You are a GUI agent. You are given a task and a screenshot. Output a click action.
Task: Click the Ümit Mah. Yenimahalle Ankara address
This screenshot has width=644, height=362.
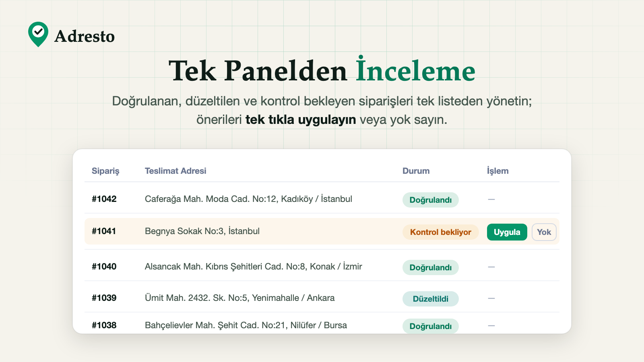tap(240, 298)
